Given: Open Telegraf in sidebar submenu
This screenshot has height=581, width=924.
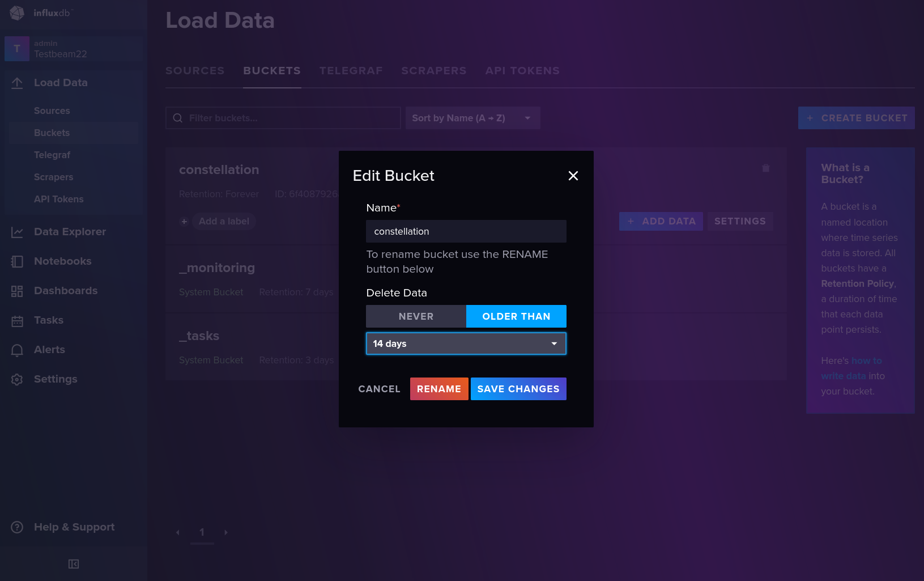Looking at the screenshot, I should tap(52, 155).
